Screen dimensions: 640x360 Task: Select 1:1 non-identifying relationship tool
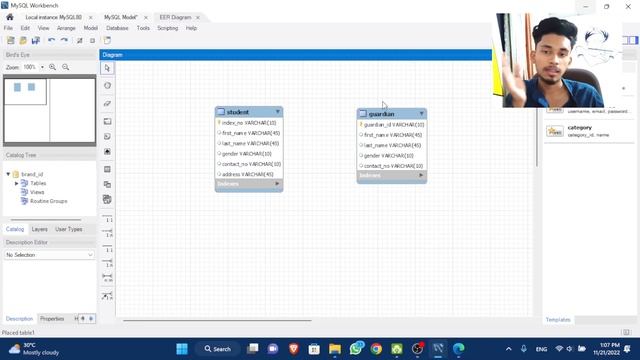[x=107, y=218]
